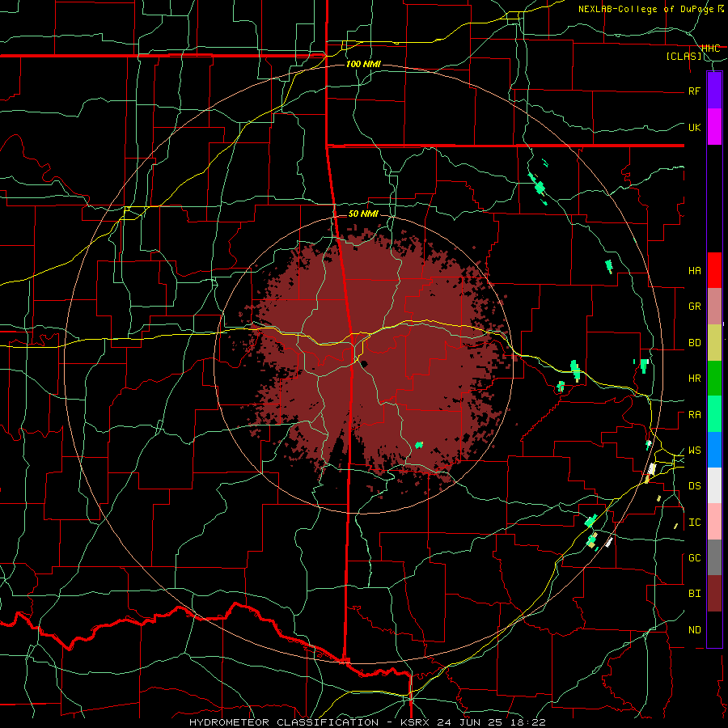Screen dimensions: 728x728
Task: Click the [CLAS] label
Action: pyautogui.click(x=684, y=57)
